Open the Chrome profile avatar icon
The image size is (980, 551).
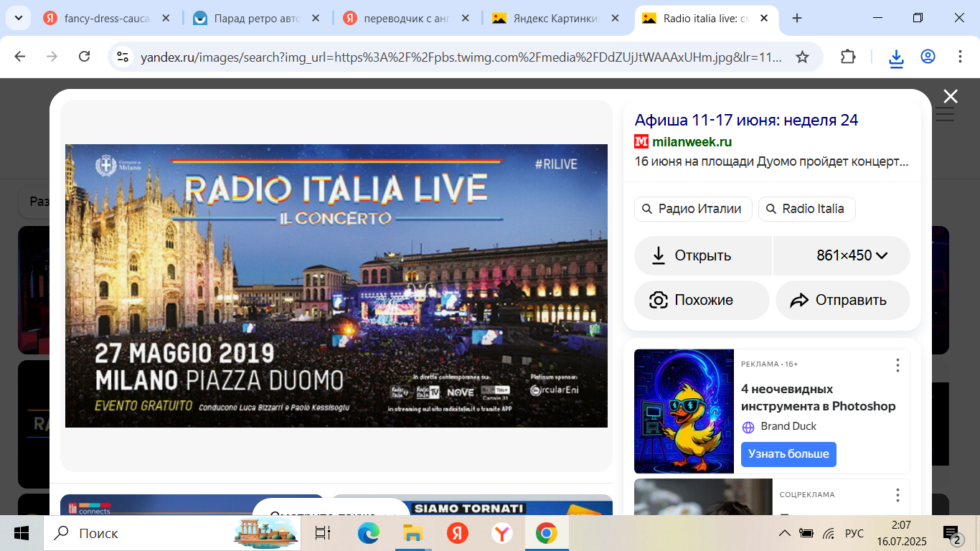click(x=928, y=57)
